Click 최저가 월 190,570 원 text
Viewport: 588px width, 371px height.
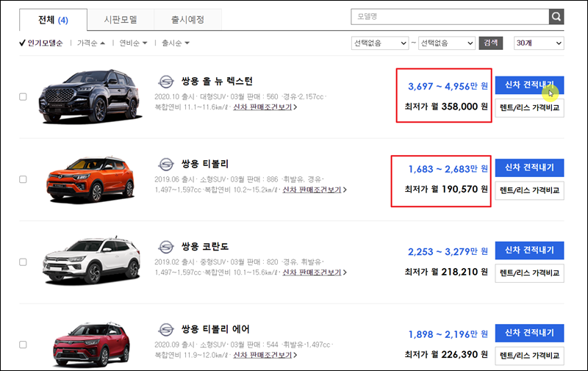[446, 190]
